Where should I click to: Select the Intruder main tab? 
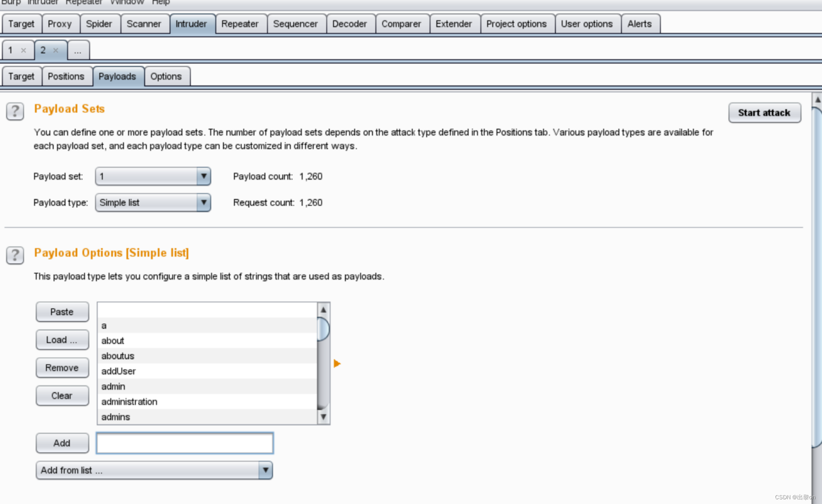tap(191, 24)
